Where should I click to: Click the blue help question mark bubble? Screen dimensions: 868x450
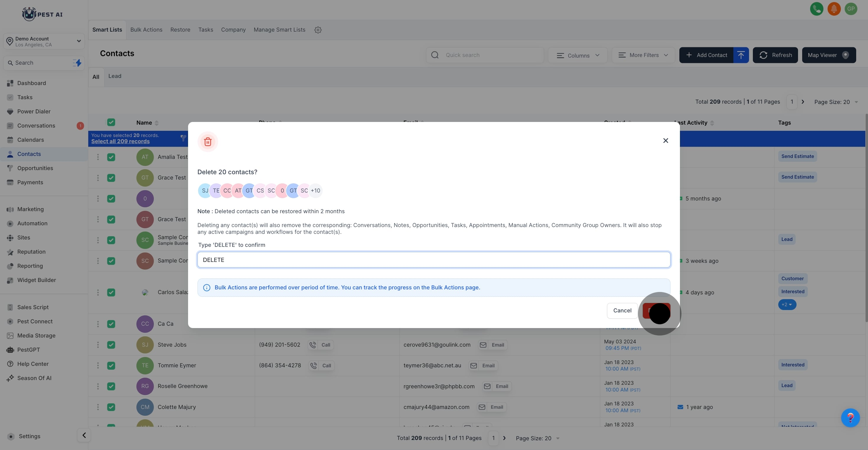pos(850,418)
